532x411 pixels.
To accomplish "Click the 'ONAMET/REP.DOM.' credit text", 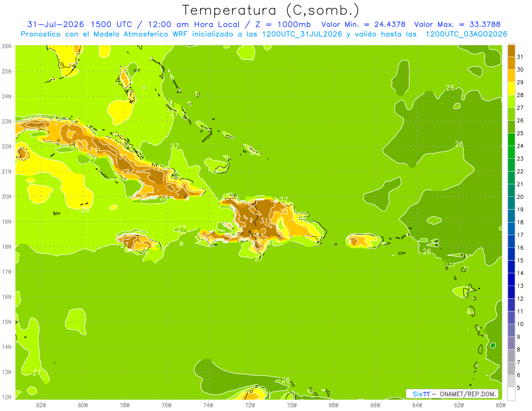I will pos(468,394).
